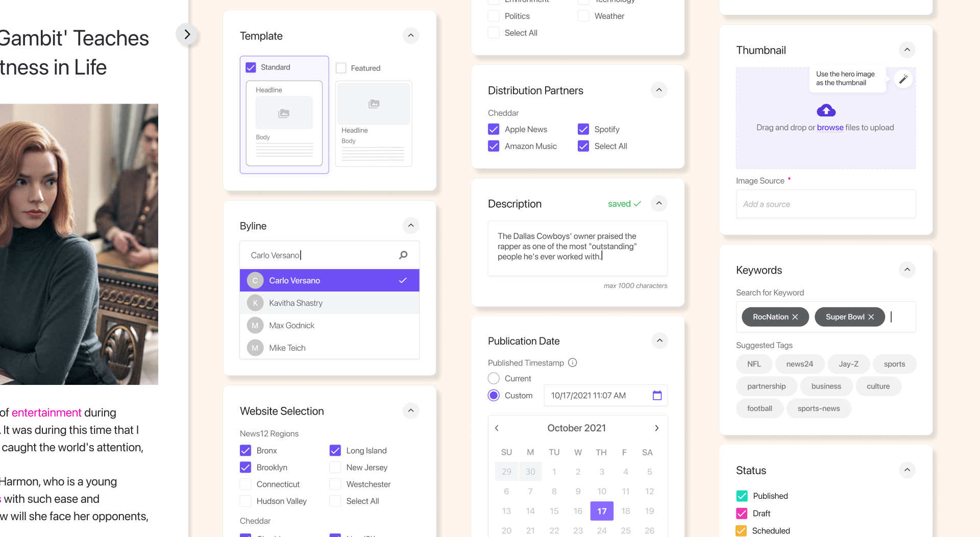Go to next month in calendar
The image size is (980, 537).
(x=657, y=428)
